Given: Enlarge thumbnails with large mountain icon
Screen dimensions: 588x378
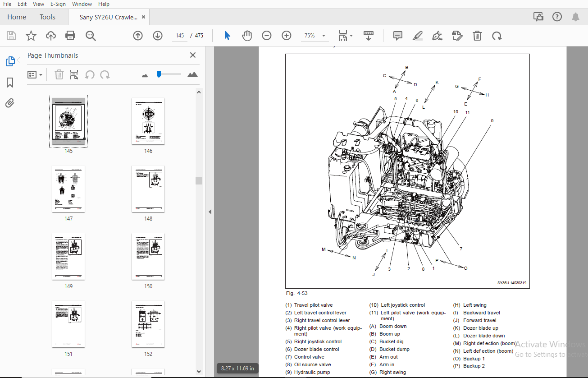Looking at the screenshot, I should [192, 74].
